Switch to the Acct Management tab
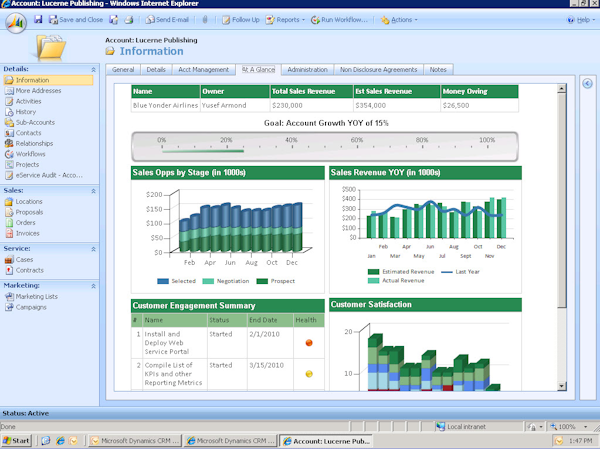Viewport: 600px width, 449px height. click(203, 70)
